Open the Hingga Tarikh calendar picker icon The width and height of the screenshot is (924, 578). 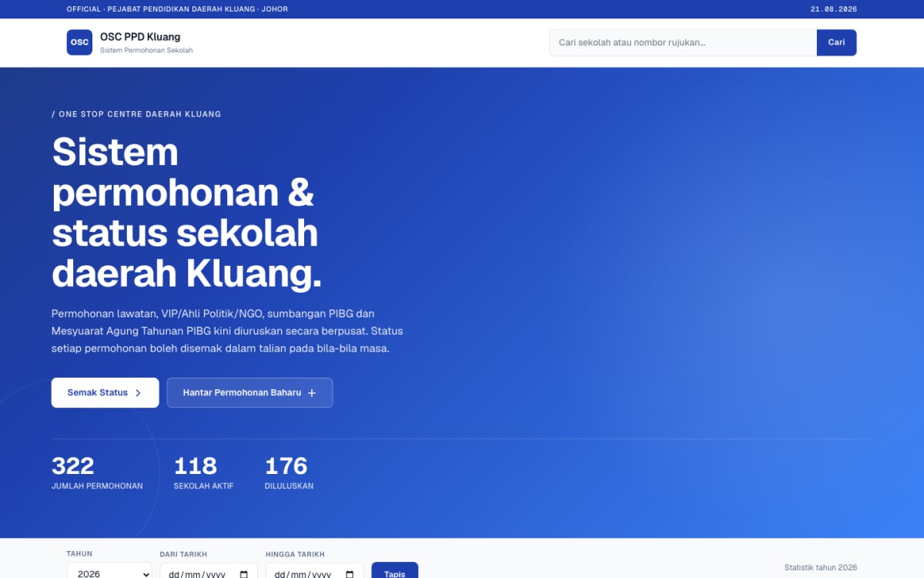(x=350, y=573)
